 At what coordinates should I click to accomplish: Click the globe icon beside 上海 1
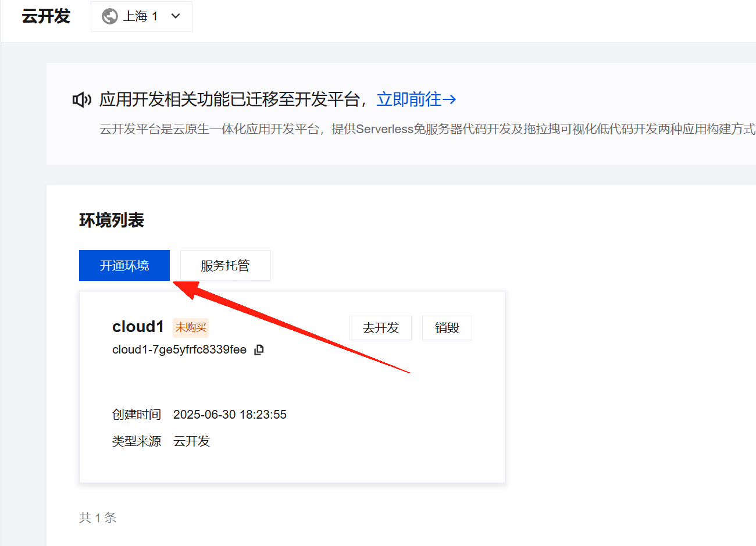coord(110,16)
